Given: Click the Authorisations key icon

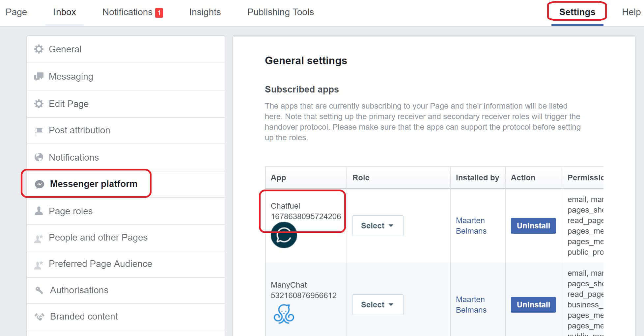Looking at the screenshot, I should point(39,290).
